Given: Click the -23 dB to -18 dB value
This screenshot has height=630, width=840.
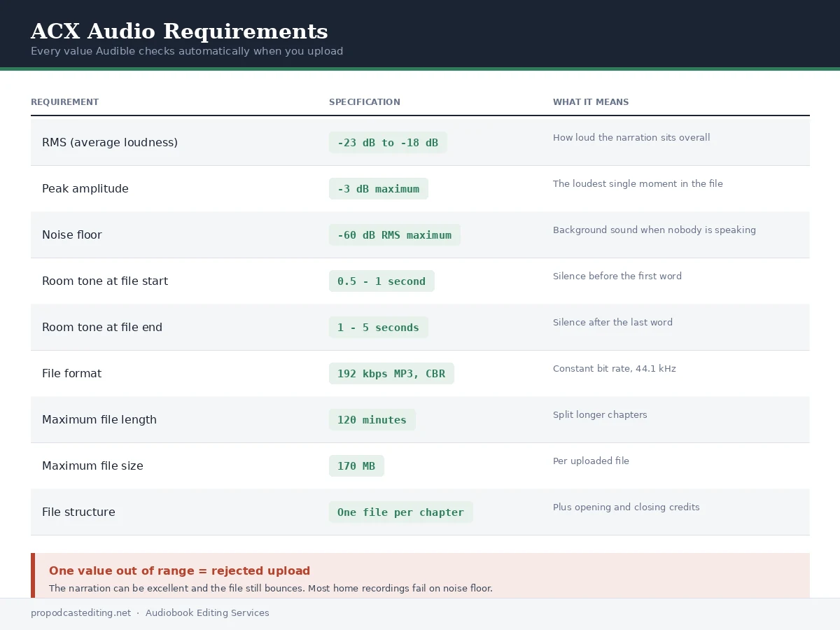Looking at the screenshot, I should (x=388, y=143).
